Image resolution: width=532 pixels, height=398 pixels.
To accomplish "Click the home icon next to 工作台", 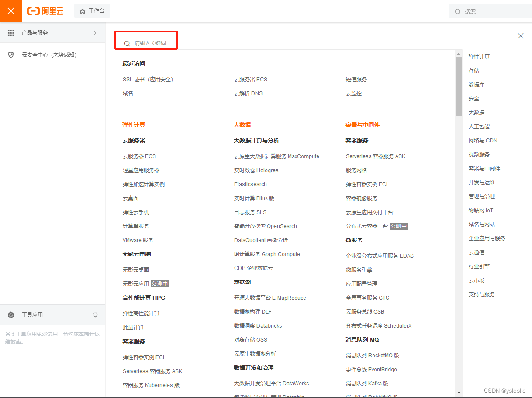I will coord(83,11).
